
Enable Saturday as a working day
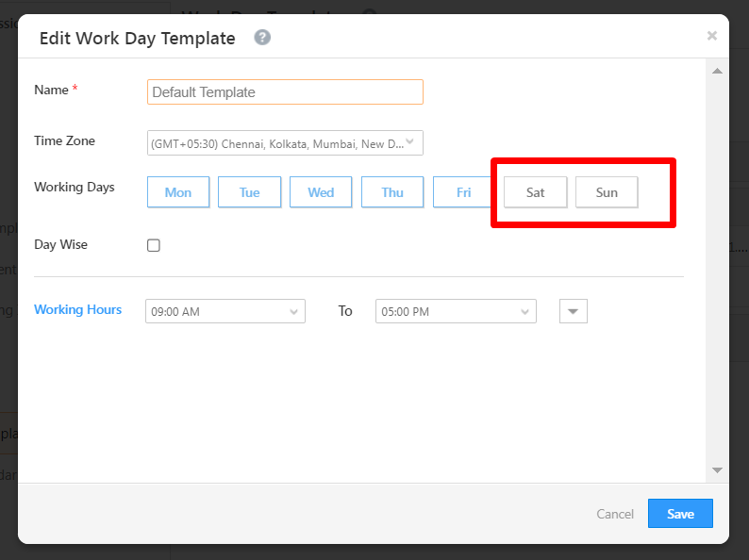536,192
